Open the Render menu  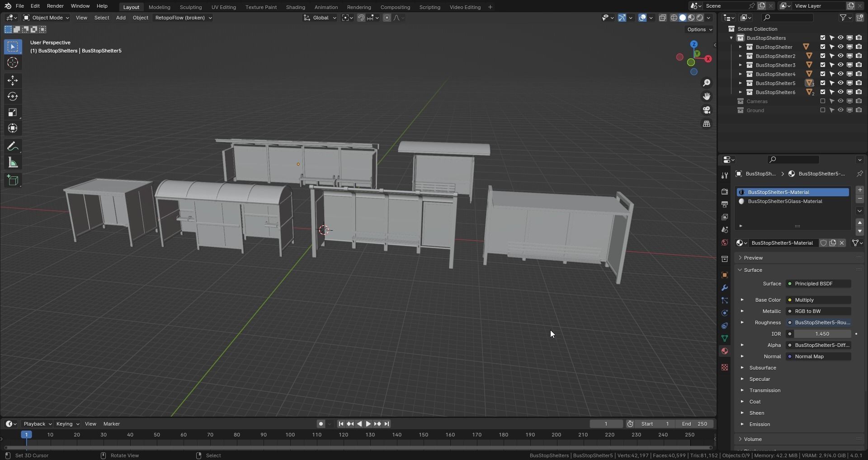pyautogui.click(x=55, y=6)
